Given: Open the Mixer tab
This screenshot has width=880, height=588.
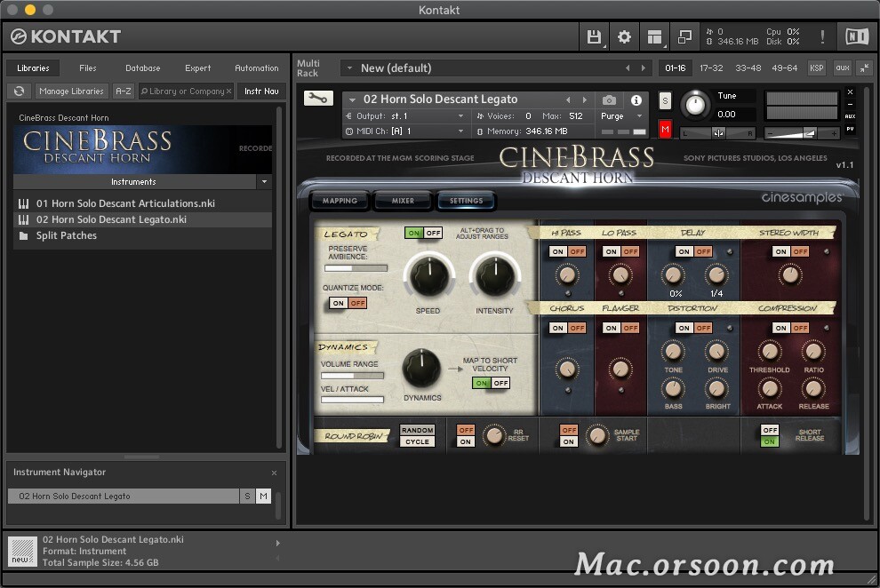Looking at the screenshot, I should tap(403, 201).
